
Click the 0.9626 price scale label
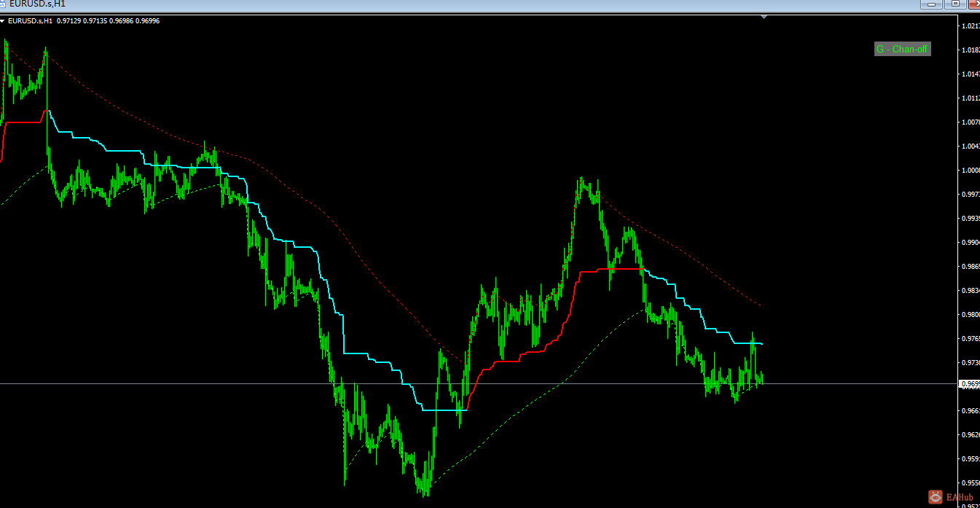[x=970, y=435]
